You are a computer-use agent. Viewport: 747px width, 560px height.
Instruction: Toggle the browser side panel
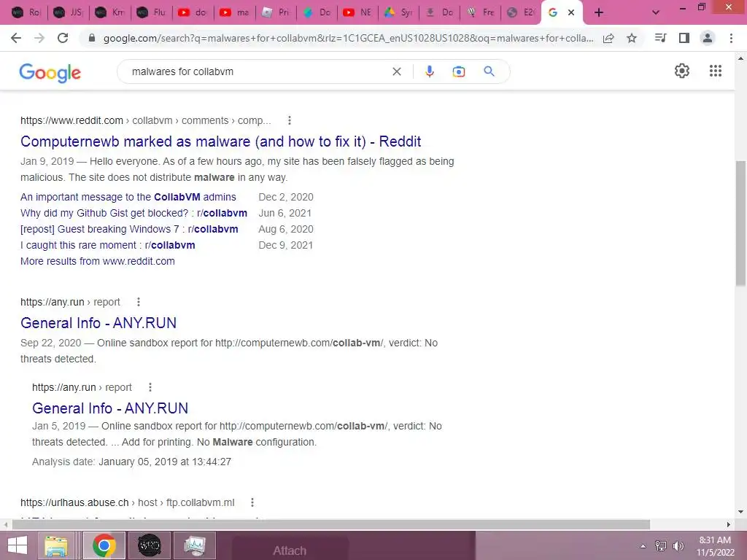tap(684, 38)
